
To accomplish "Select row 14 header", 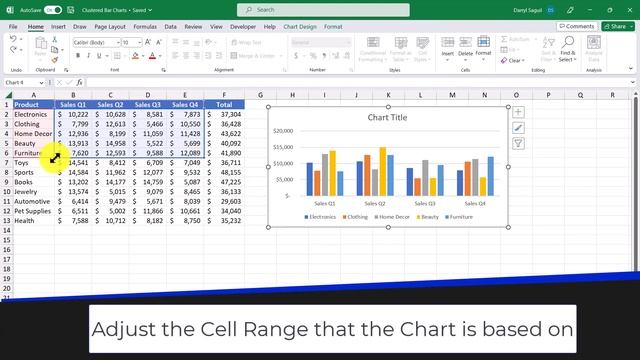I will (7, 230).
